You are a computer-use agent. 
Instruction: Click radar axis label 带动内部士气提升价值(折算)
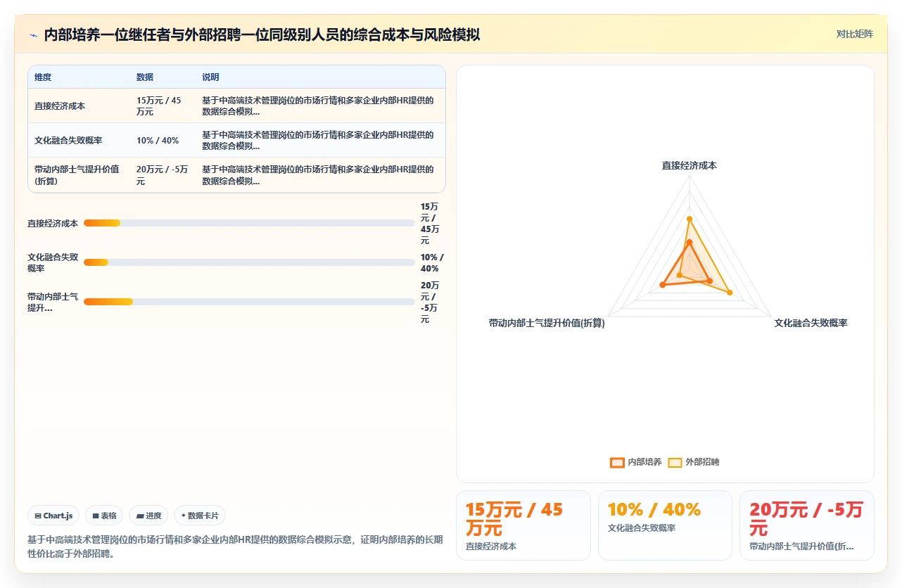pyautogui.click(x=547, y=323)
